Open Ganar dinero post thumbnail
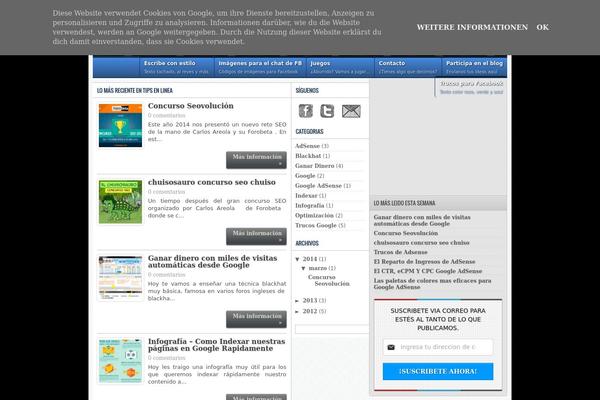This screenshot has width=600, height=400. [x=121, y=278]
